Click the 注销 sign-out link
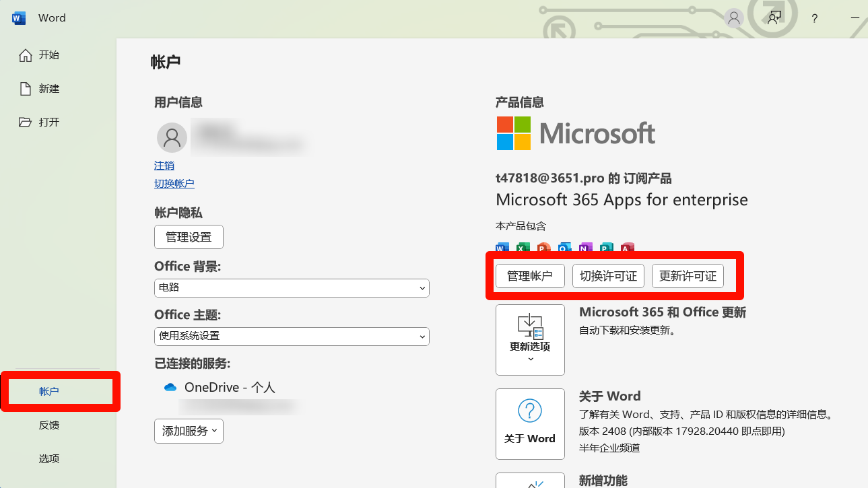Screen dimensions: 868x488 [164, 166]
